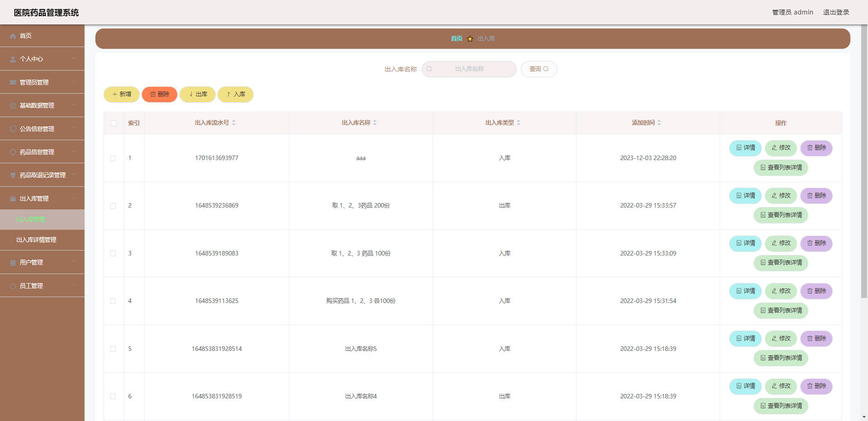
Task: Open 详情 for row aaa
Action: (x=745, y=148)
